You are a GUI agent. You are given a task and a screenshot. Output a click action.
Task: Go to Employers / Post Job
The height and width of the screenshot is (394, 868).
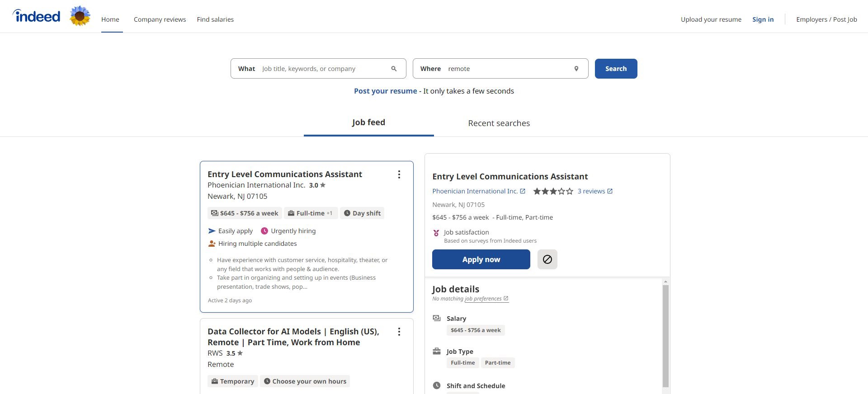(x=826, y=19)
